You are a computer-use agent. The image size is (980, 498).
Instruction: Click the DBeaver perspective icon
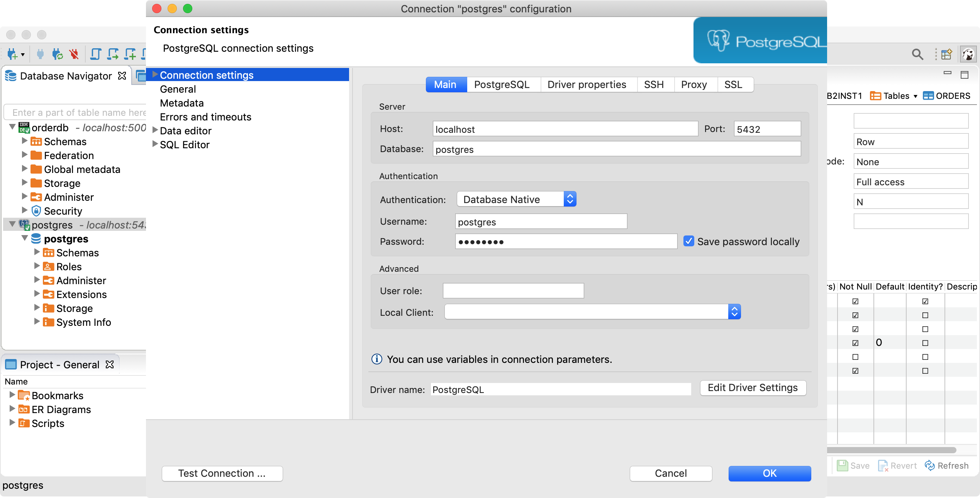[968, 54]
